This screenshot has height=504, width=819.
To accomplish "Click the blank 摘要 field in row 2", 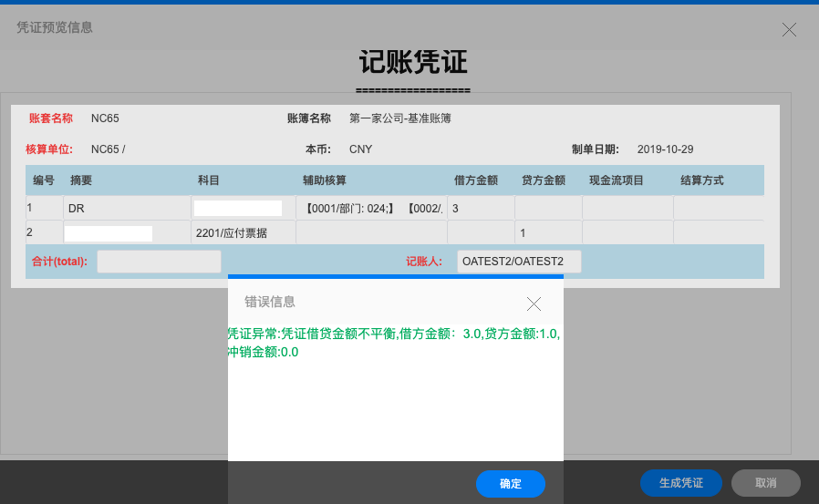I will (109, 233).
